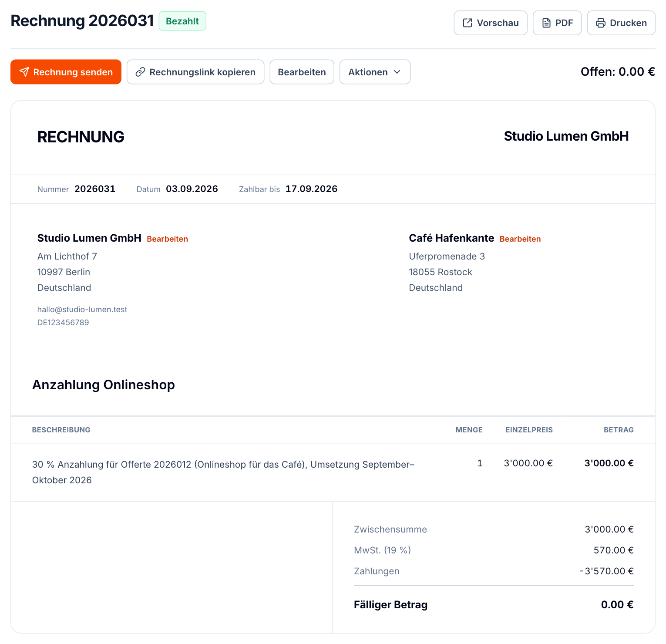Image resolution: width=666 pixels, height=644 pixels.
Task: Edit the Studio Lumen GmbH sender address
Action: click(x=168, y=239)
